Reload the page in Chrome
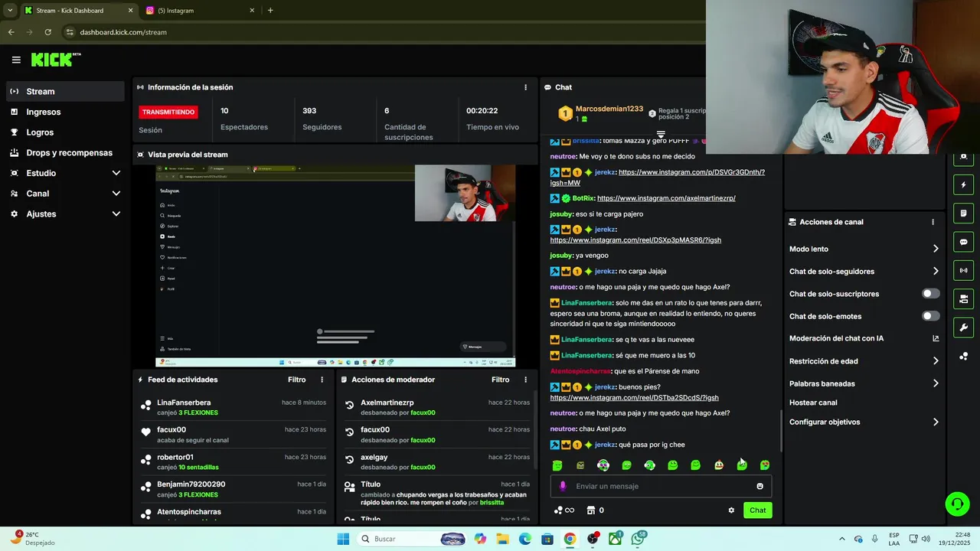 pos(47,32)
